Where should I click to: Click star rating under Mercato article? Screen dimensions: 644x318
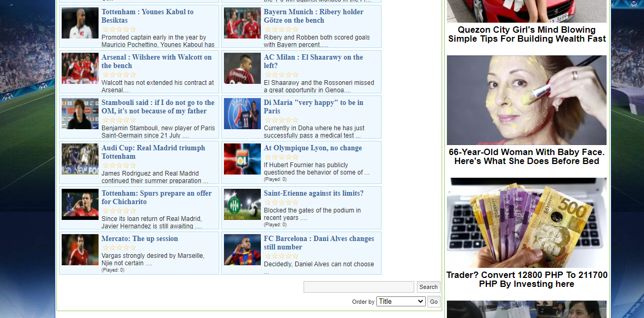coord(119,248)
